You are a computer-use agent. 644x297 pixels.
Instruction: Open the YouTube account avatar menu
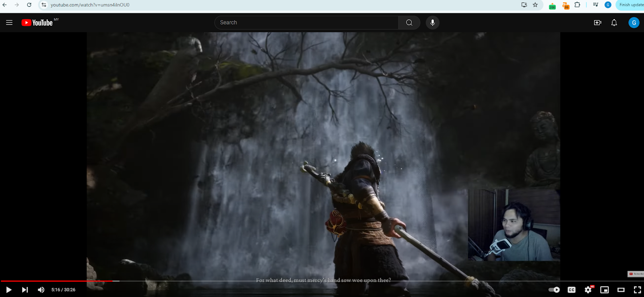point(634,23)
